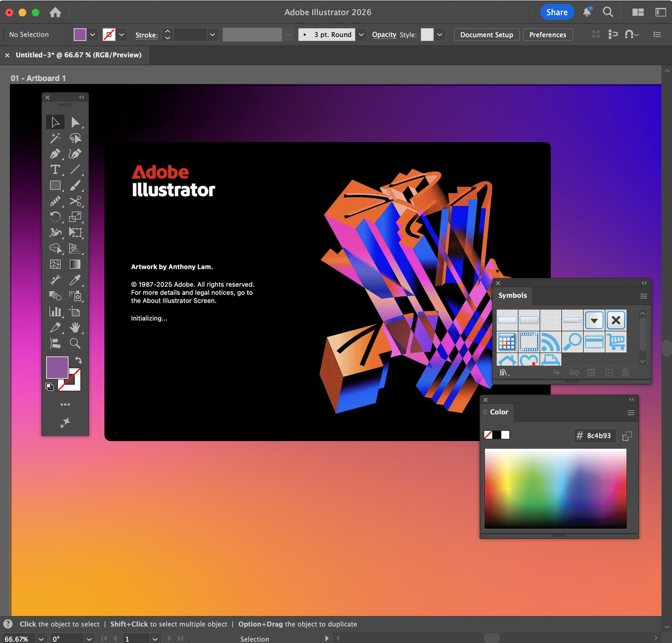672x643 pixels.
Task: Select the Scissors tool in toolbar
Action: click(x=75, y=201)
